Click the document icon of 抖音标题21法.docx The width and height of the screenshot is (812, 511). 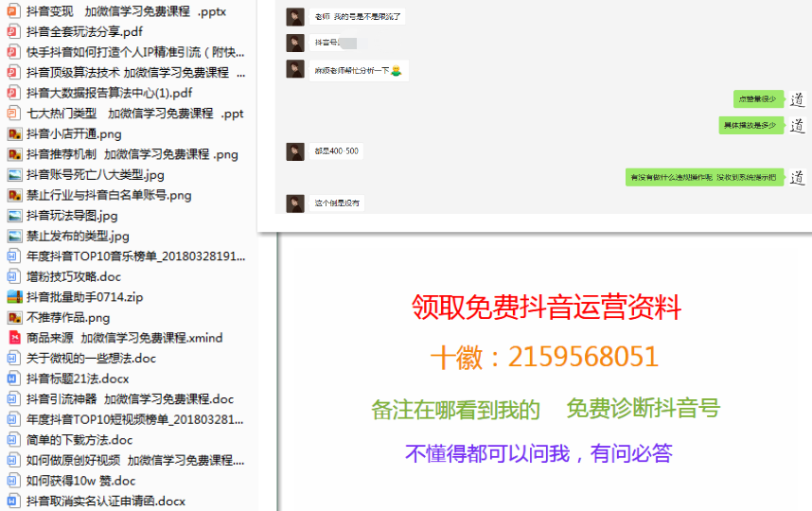coord(13,379)
